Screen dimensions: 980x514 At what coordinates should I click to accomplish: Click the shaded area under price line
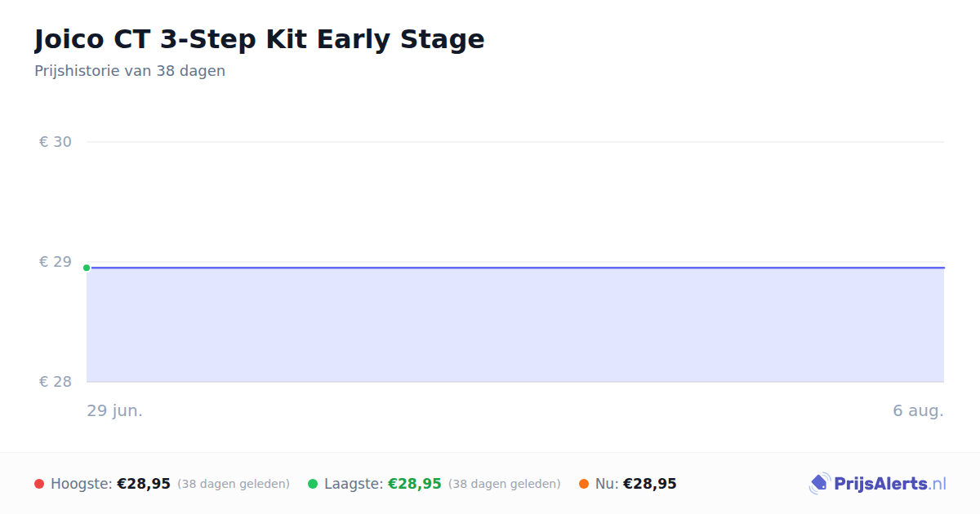(x=515, y=325)
